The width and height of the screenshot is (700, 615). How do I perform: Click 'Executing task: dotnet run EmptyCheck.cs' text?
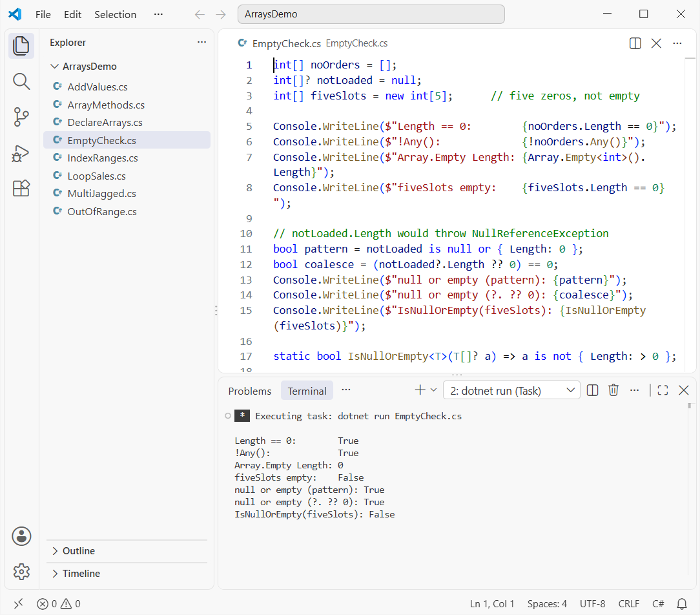point(358,416)
